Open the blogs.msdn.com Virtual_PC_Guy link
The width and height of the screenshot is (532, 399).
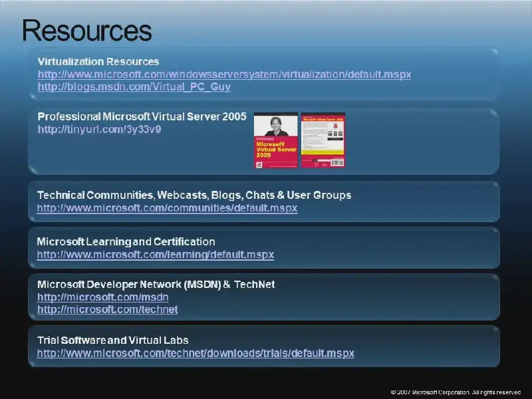[134, 87]
